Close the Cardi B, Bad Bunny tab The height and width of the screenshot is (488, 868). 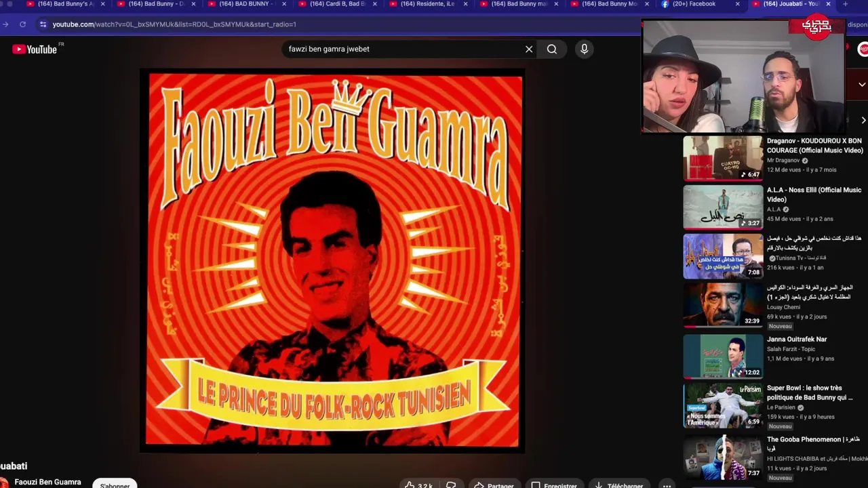375,4
